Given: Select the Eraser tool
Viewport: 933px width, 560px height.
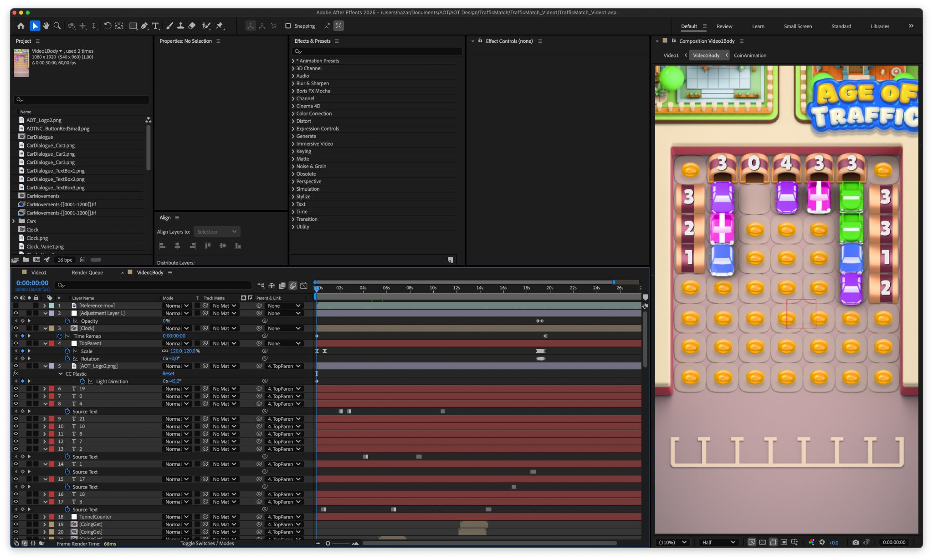Looking at the screenshot, I should point(192,26).
